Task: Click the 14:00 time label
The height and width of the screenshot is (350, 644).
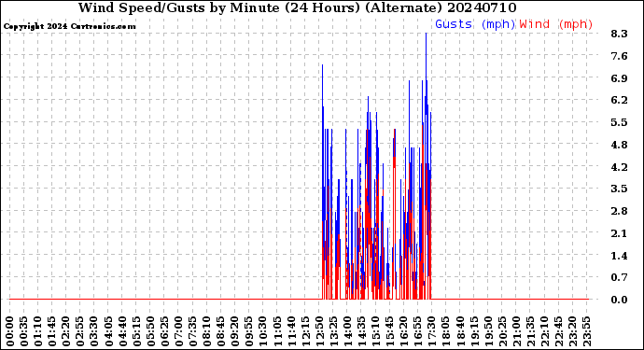Action: (347, 331)
